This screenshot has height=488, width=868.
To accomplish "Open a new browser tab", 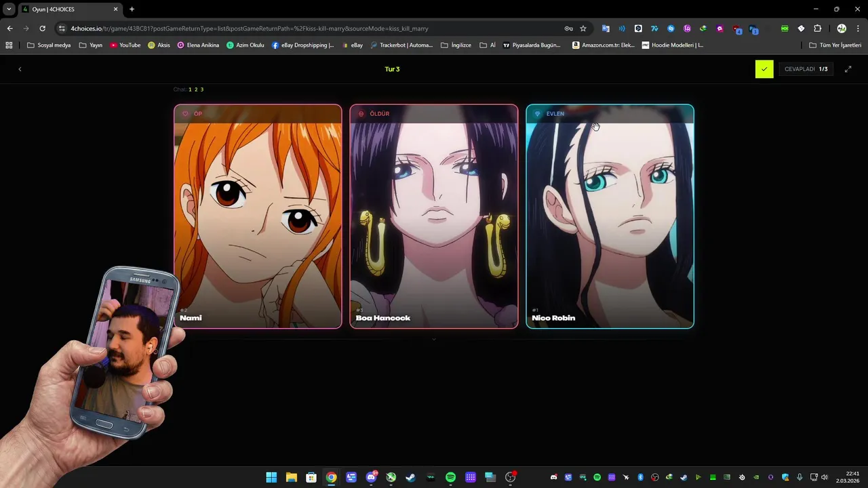I will click(x=132, y=9).
